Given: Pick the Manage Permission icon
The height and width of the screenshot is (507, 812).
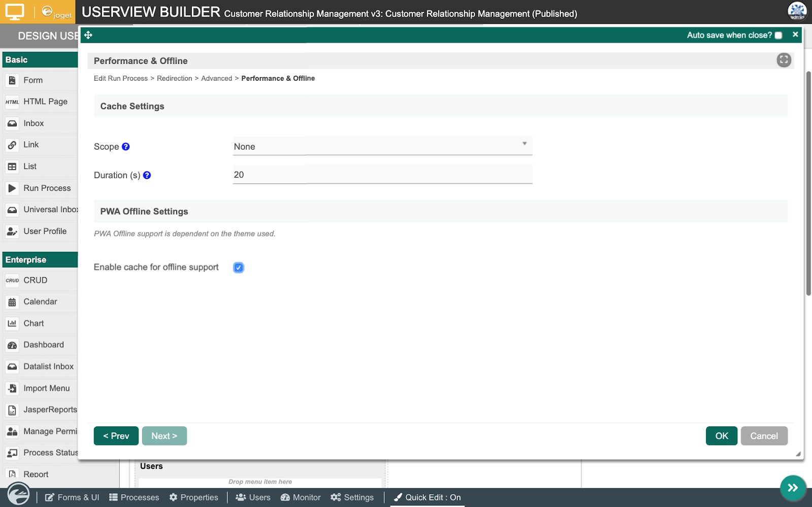Looking at the screenshot, I should pos(12,431).
